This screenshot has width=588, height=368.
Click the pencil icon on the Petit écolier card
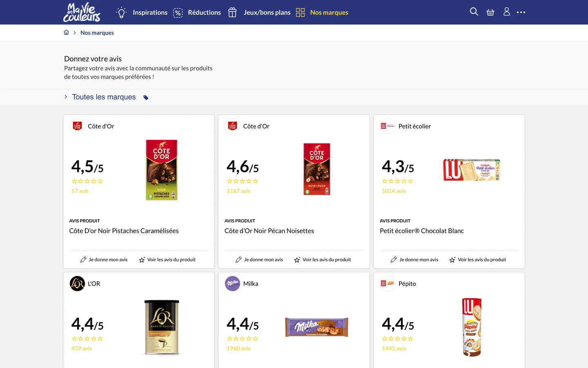(394, 260)
